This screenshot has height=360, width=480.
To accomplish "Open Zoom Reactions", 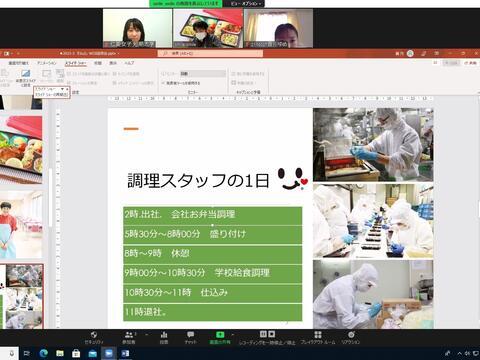I will (x=351, y=337).
